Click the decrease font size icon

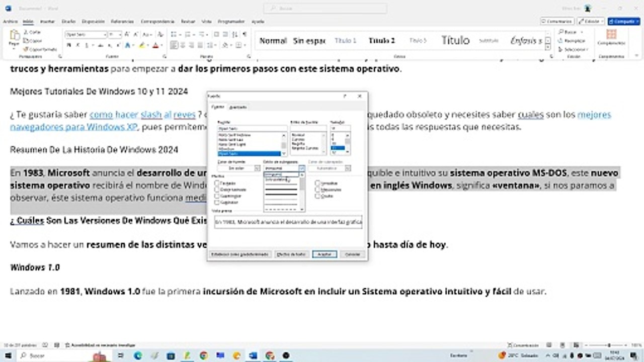coord(136,34)
